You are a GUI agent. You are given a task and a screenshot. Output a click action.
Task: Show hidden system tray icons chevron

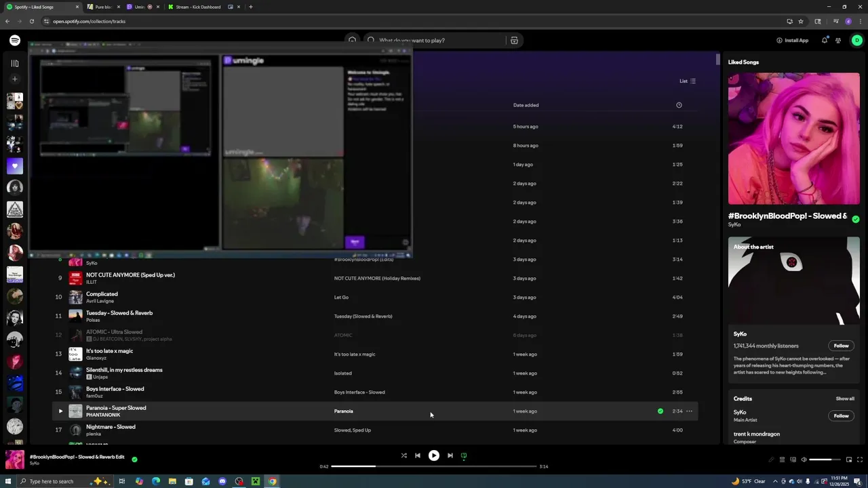[775, 481]
